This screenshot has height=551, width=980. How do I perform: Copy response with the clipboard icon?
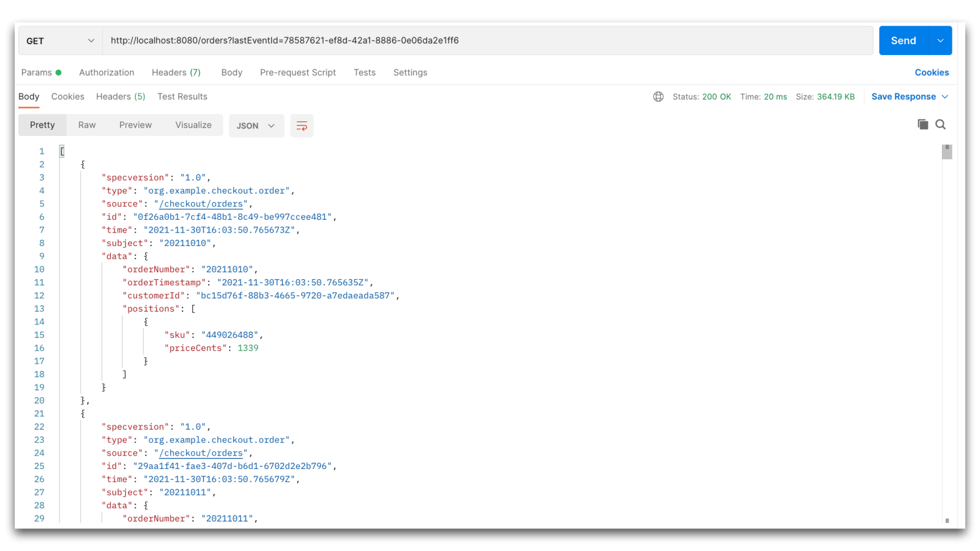[x=922, y=124]
